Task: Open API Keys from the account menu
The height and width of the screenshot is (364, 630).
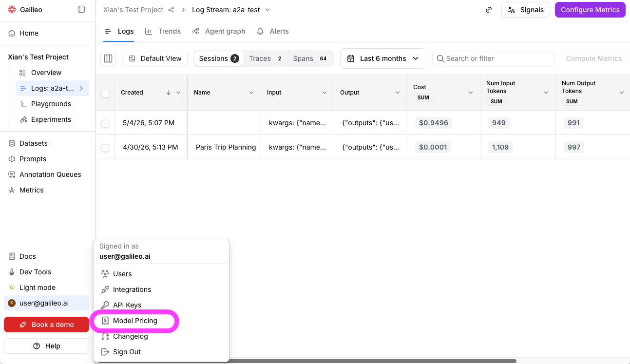Action: click(x=161, y=305)
